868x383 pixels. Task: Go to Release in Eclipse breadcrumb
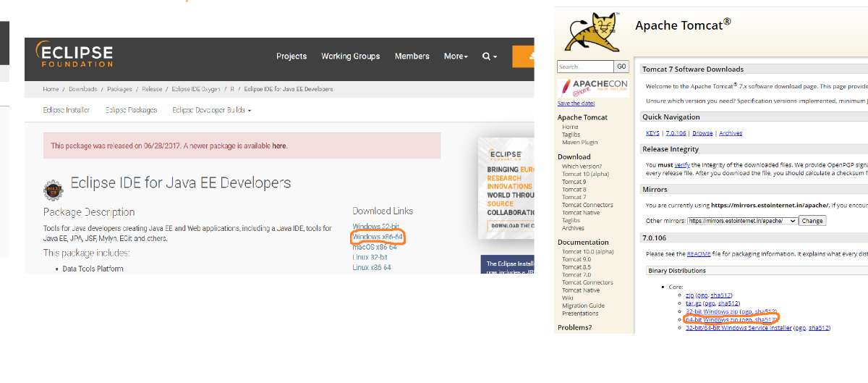coord(152,89)
